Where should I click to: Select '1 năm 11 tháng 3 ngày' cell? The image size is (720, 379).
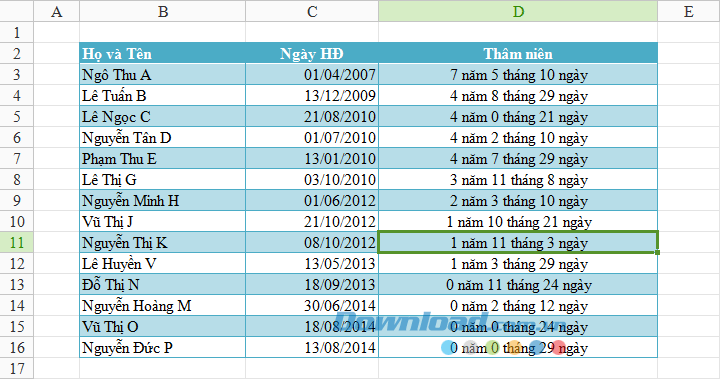(x=518, y=243)
